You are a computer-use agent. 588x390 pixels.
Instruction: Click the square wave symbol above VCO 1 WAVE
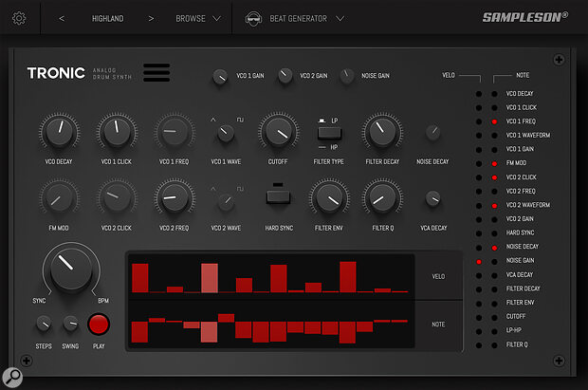click(x=240, y=120)
